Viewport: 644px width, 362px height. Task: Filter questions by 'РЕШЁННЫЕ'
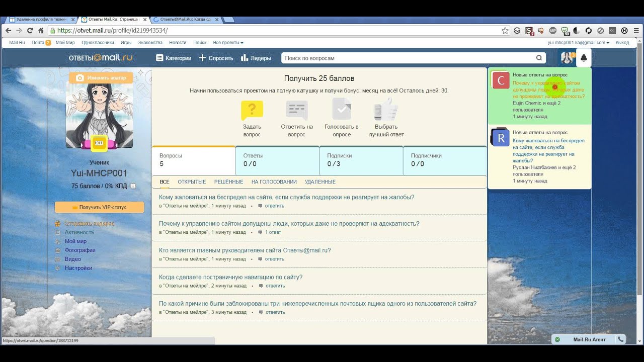coord(228,182)
